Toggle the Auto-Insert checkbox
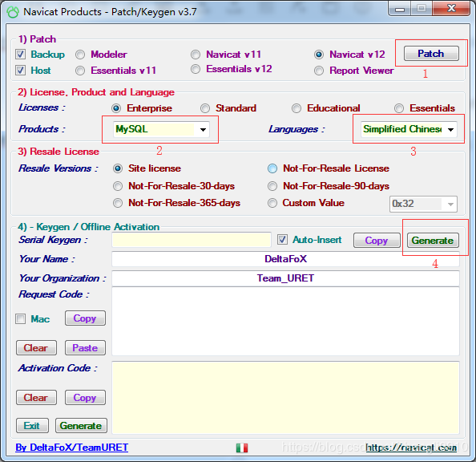Viewport: 476px width, 462px height. click(x=282, y=240)
